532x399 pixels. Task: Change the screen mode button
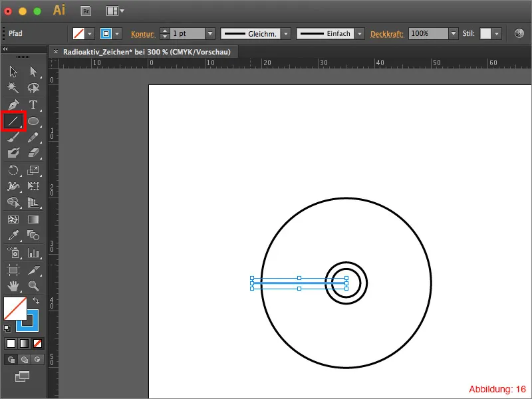pos(23,376)
